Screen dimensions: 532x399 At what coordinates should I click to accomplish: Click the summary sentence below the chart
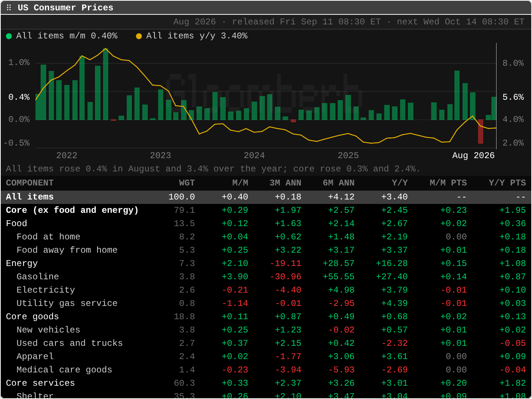[213, 169]
